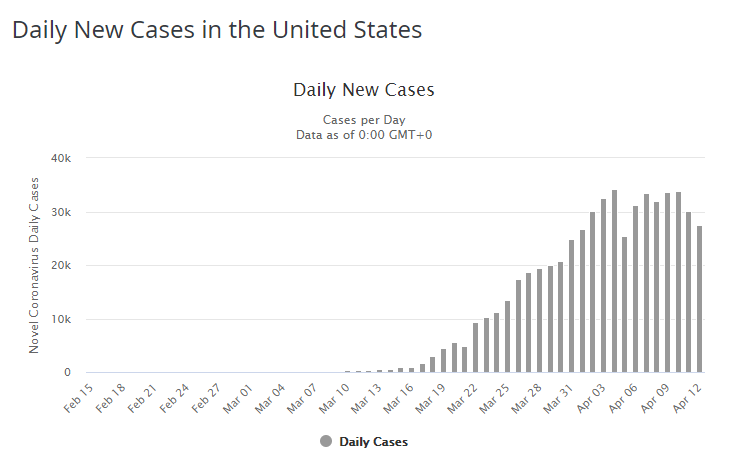
Task: Click the gray Daily Cases legend circle
Action: [326, 441]
